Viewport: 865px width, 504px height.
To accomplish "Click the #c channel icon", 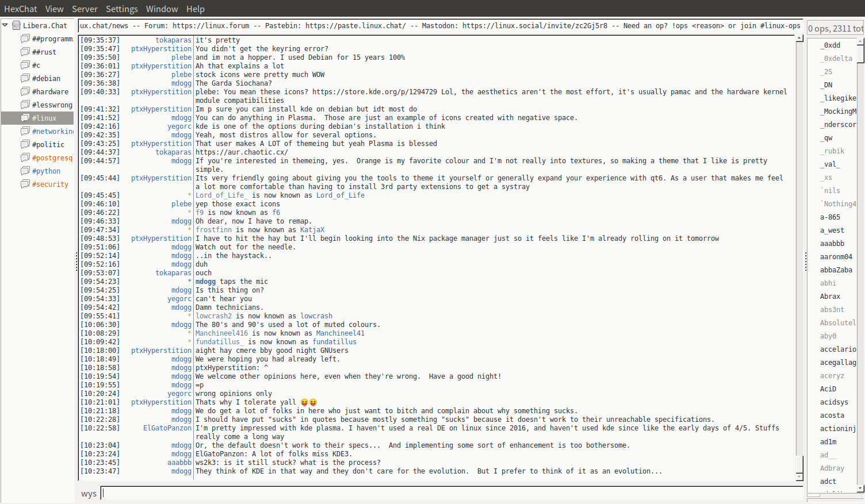I will click(x=25, y=65).
